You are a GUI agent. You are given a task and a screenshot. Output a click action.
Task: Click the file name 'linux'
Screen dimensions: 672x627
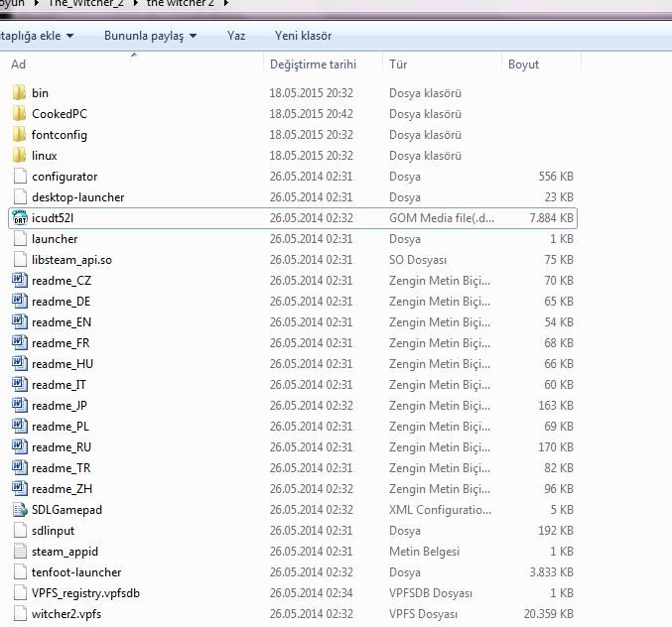coord(44,156)
